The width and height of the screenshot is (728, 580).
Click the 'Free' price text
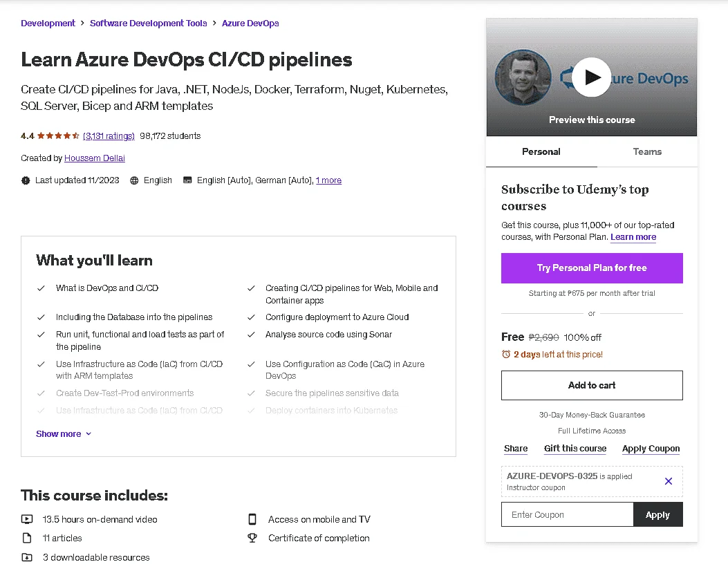coord(512,337)
